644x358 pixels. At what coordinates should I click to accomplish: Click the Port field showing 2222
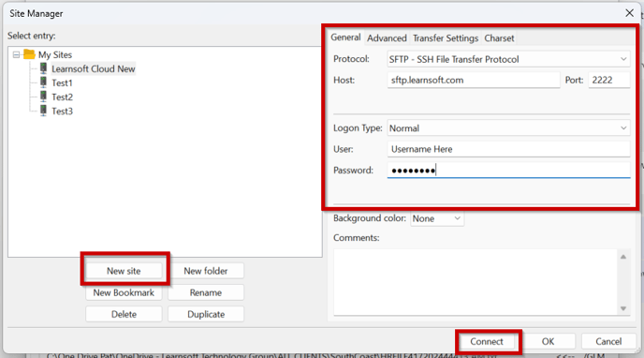(x=609, y=81)
